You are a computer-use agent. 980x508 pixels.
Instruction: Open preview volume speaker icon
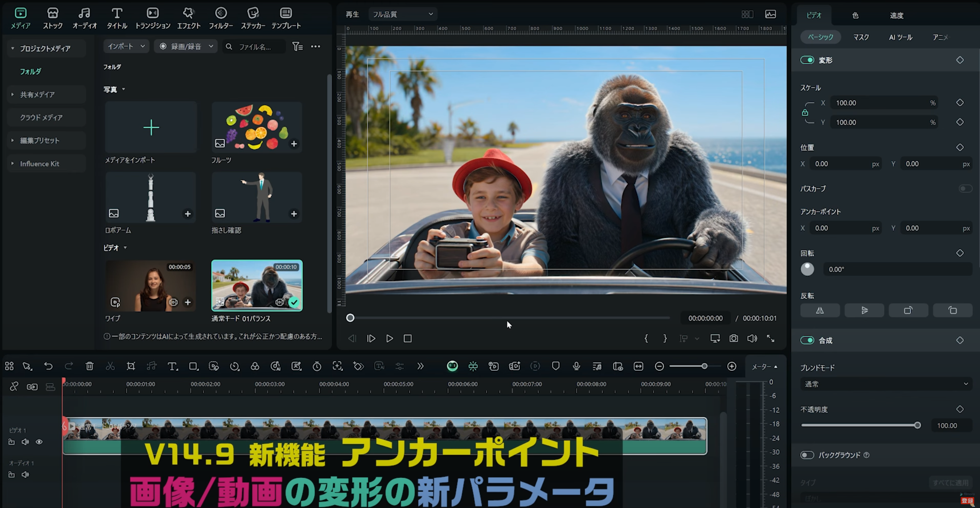[x=752, y=338]
